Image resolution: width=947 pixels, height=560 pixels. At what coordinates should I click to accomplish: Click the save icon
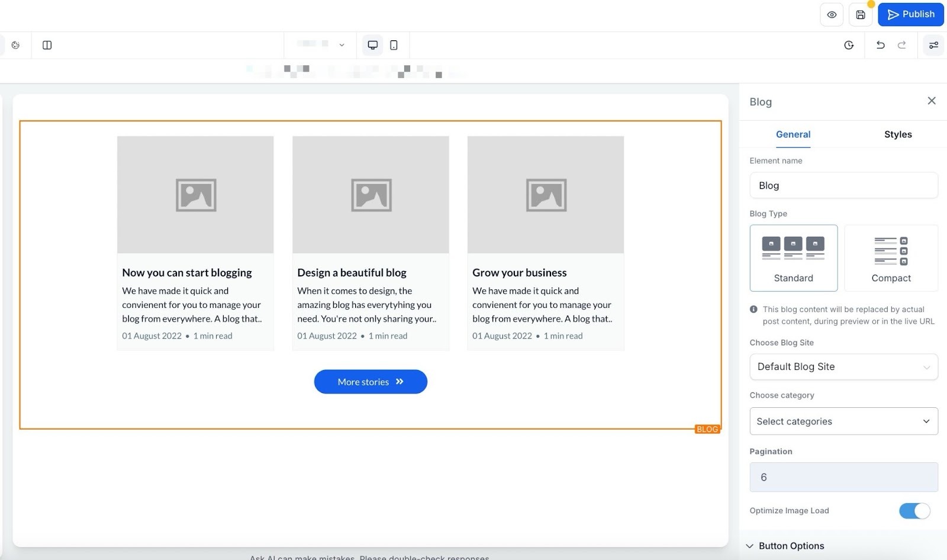861,15
